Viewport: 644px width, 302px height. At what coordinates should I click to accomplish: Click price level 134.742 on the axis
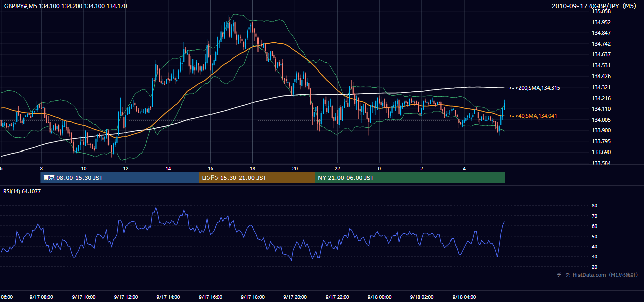[x=601, y=44]
